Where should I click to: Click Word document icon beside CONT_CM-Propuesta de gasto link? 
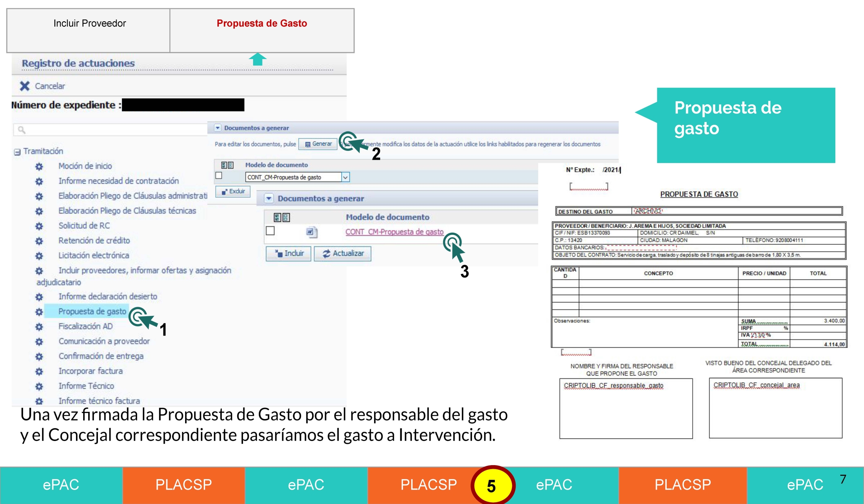pyautogui.click(x=311, y=232)
